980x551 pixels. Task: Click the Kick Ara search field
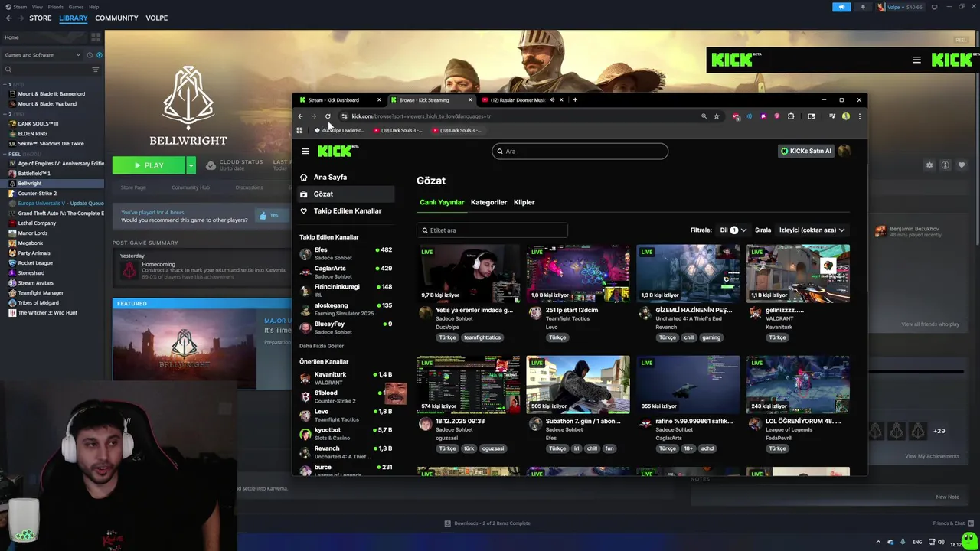click(x=580, y=151)
